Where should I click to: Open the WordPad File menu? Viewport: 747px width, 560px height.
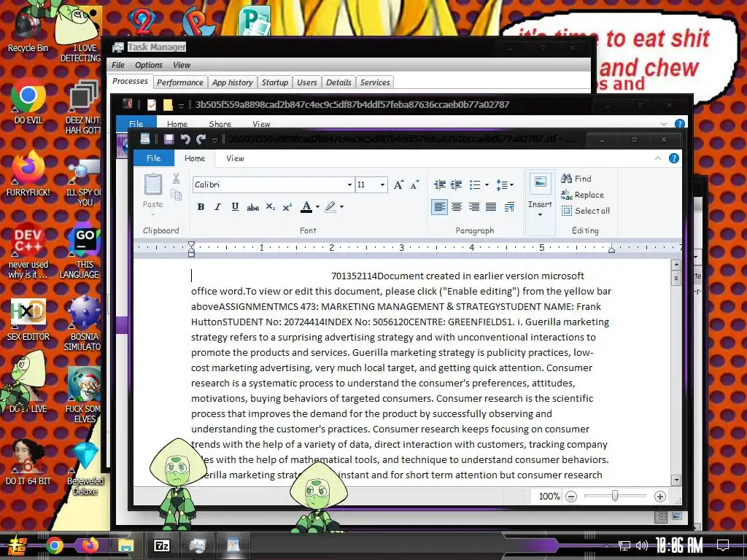pos(153,158)
